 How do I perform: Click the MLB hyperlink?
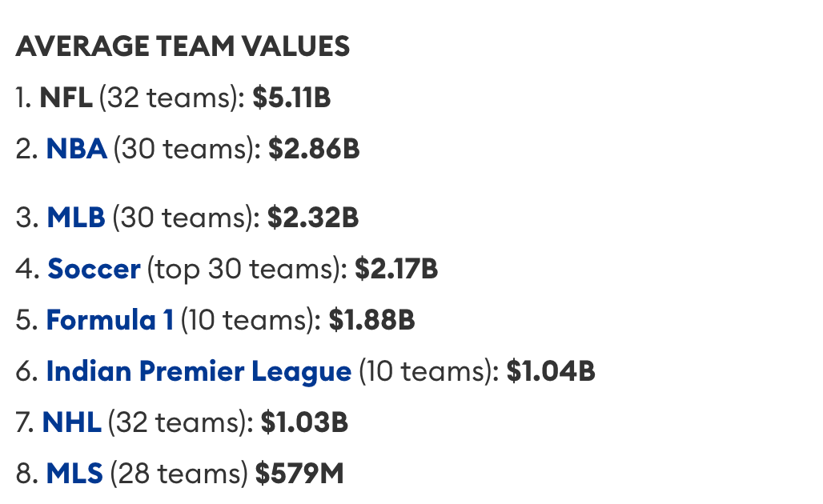coord(76,218)
